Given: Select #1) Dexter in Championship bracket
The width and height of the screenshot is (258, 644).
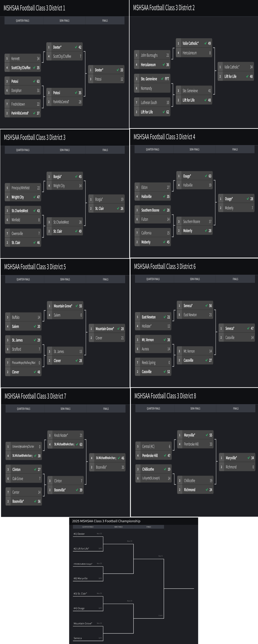Looking at the screenshot, I should [79, 534].
